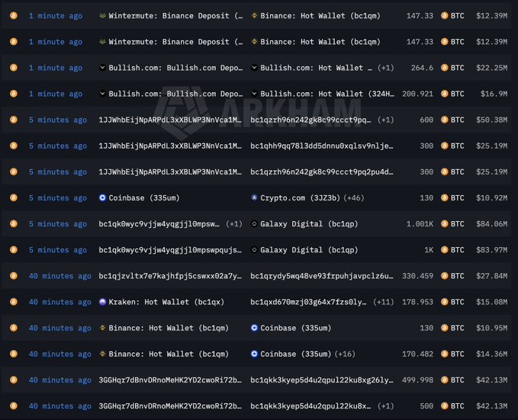Open the 1JJWhbEij… sender in the 600 BTC row
Image resolution: width=518 pixels, height=420 pixels.
pyautogui.click(x=170, y=120)
